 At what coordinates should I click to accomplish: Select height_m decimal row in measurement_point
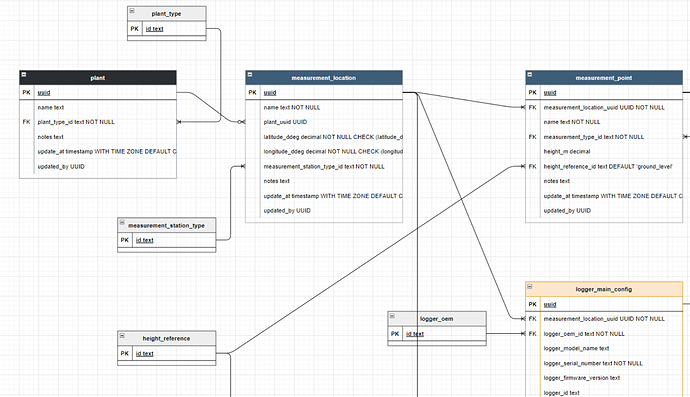pyautogui.click(x=604, y=151)
